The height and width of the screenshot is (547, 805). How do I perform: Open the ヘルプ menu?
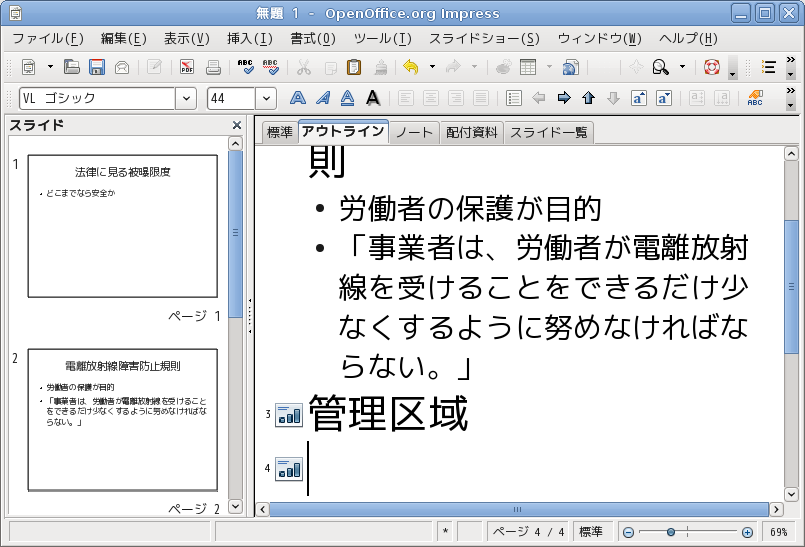click(x=688, y=39)
